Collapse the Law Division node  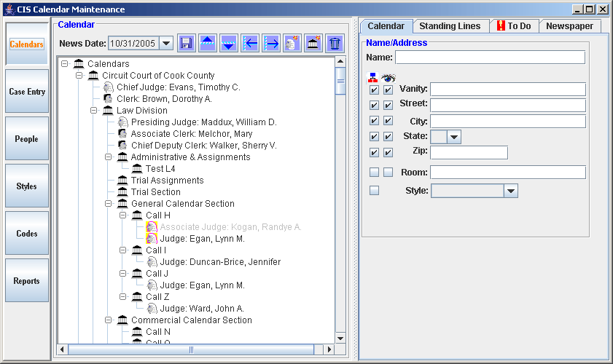point(93,111)
